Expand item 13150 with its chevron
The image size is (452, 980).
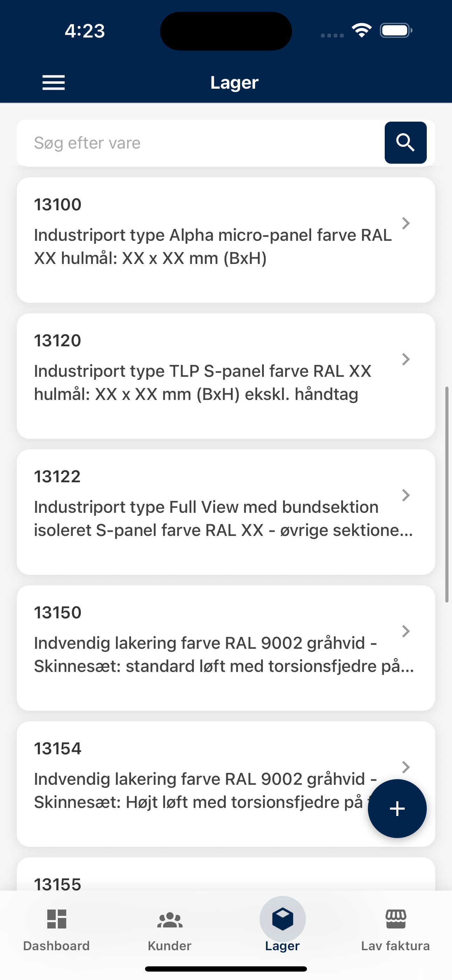coord(406,631)
